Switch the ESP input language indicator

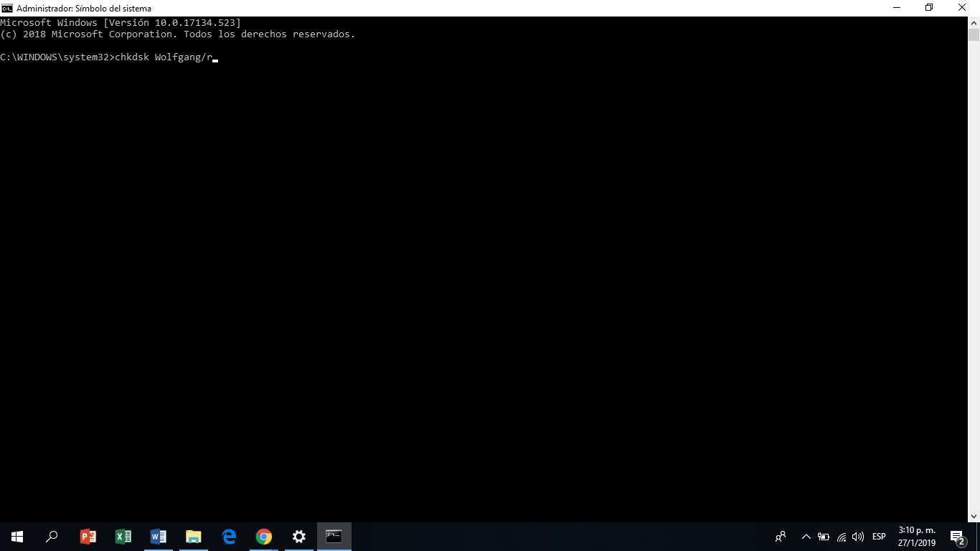pyautogui.click(x=879, y=536)
